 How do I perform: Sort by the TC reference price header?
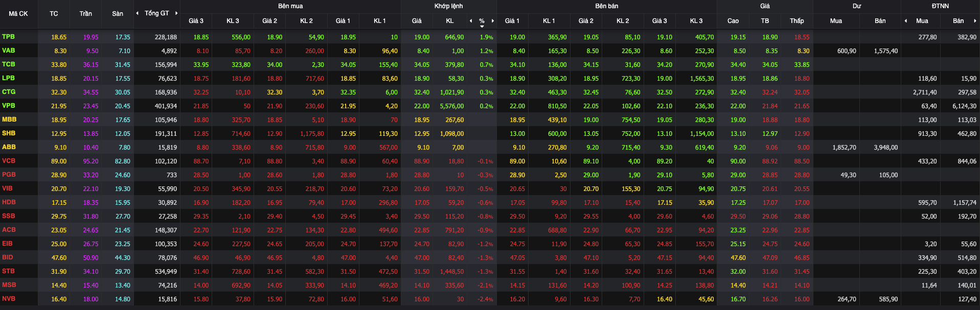pos(54,14)
